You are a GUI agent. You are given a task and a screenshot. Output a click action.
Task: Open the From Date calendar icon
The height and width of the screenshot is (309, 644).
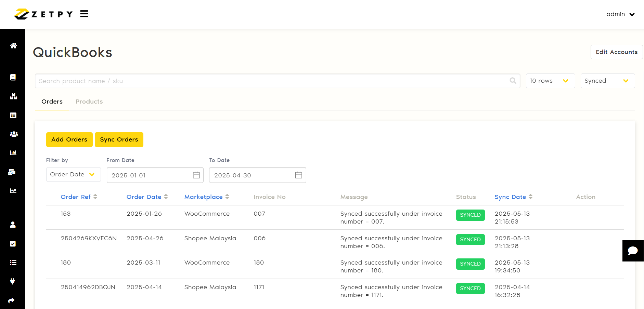tap(196, 175)
